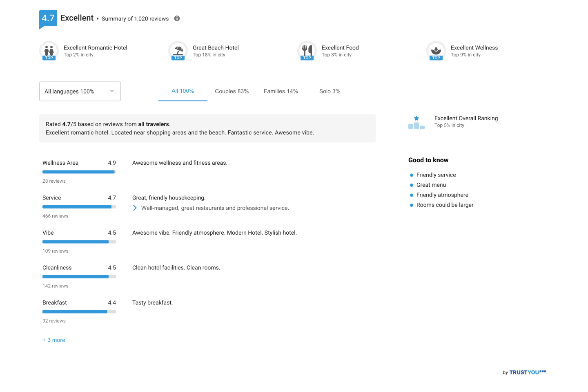Click the Well-managed, great restaurants text
The image size is (588, 392).
215,208
